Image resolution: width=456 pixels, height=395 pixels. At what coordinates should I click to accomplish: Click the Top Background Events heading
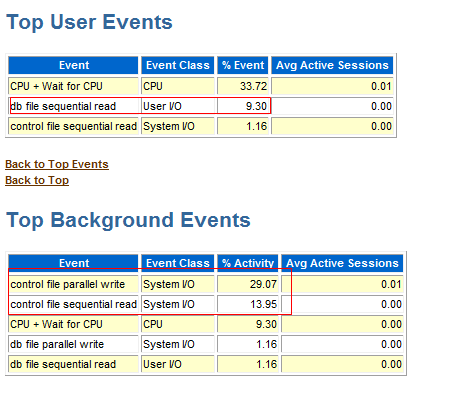128,220
